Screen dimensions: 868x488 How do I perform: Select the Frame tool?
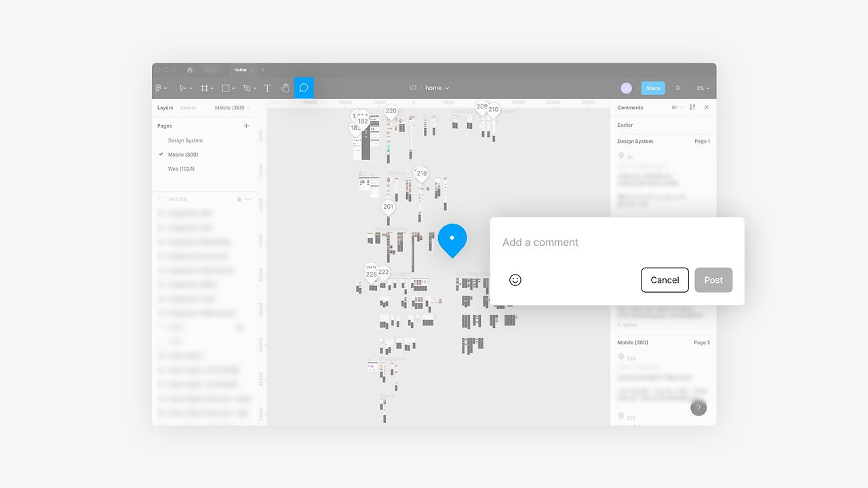pos(204,88)
